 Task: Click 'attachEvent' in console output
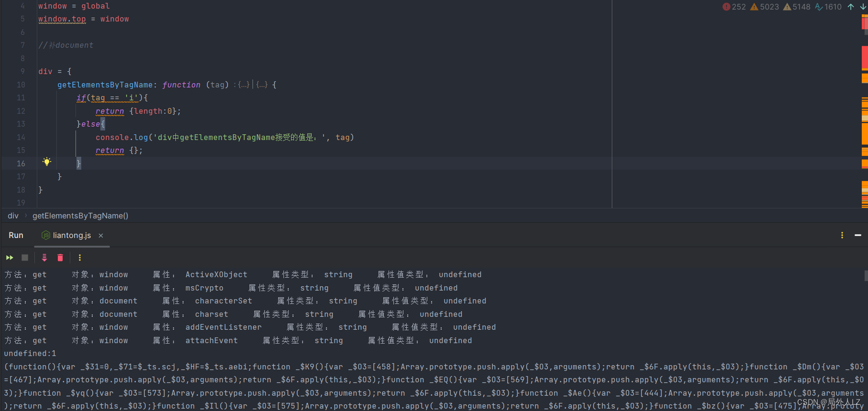(x=212, y=340)
